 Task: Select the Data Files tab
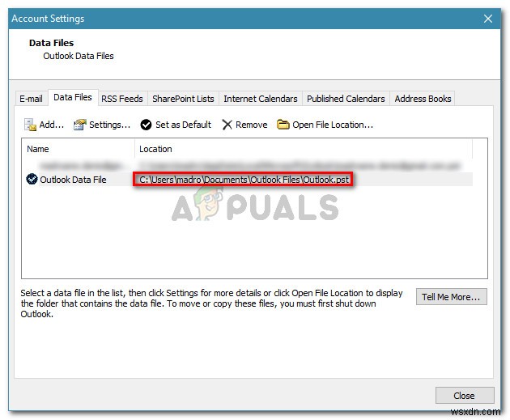tap(73, 98)
